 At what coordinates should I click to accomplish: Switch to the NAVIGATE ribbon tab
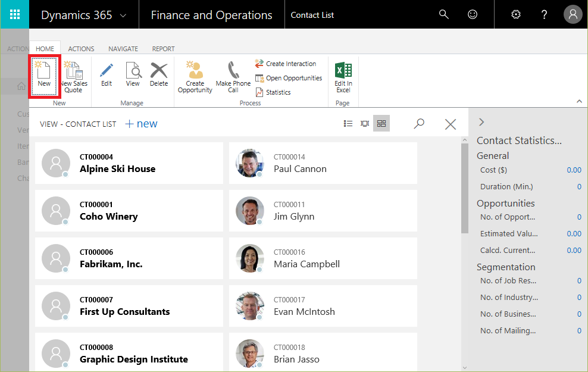[123, 49]
